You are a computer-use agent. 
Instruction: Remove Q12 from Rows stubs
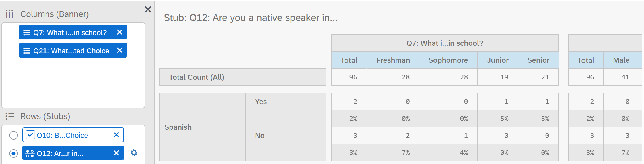[x=116, y=153]
